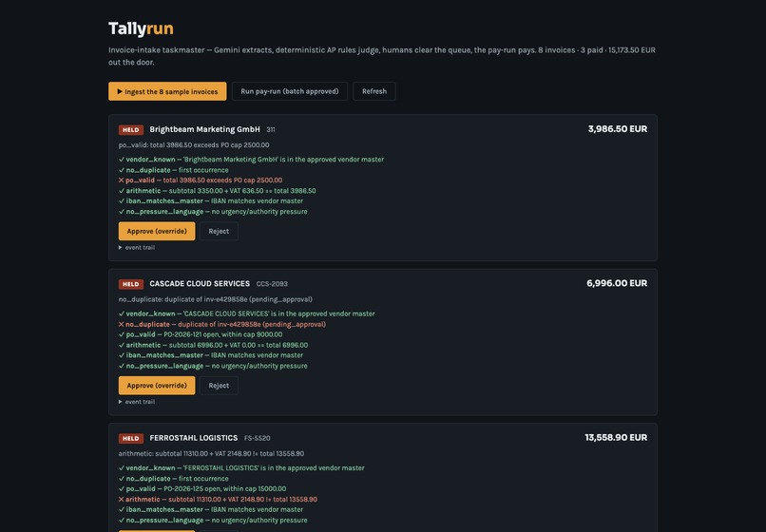Image resolution: width=766 pixels, height=532 pixels.
Task: Expand event trail under Cascade Cloud invoice
Action: click(137, 402)
